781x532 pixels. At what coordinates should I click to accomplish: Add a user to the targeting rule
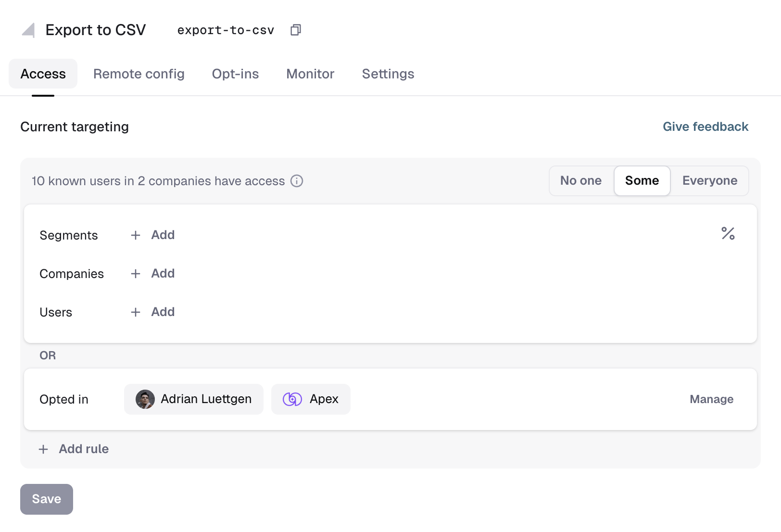point(153,312)
